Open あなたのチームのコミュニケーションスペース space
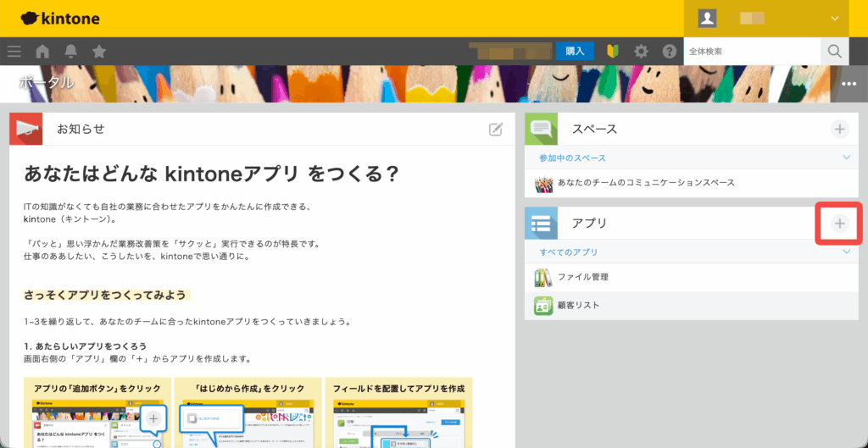This screenshot has width=868, height=448. (645, 182)
